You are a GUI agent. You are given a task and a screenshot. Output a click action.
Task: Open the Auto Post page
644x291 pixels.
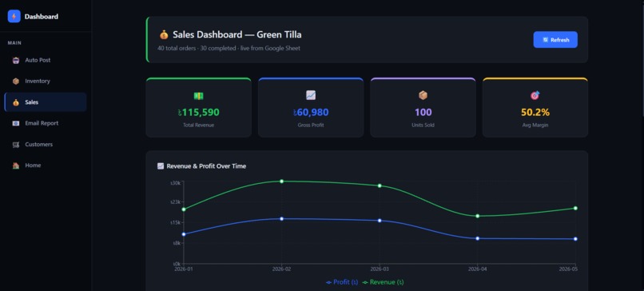(46, 61)
